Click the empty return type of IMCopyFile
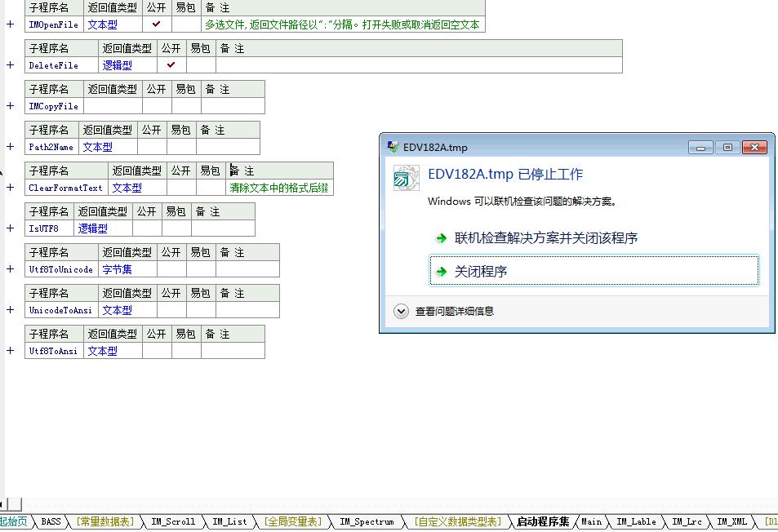This screenshot has width=778, height=532. click(113, 106)
